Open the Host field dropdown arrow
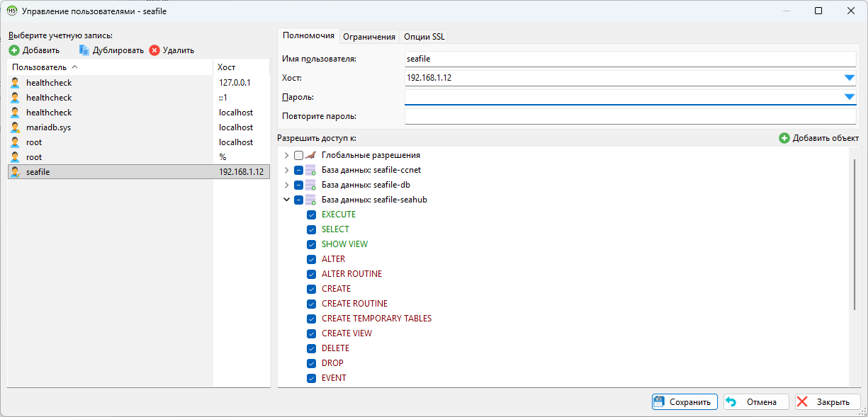Screen dimensions: 868x417 850,78
